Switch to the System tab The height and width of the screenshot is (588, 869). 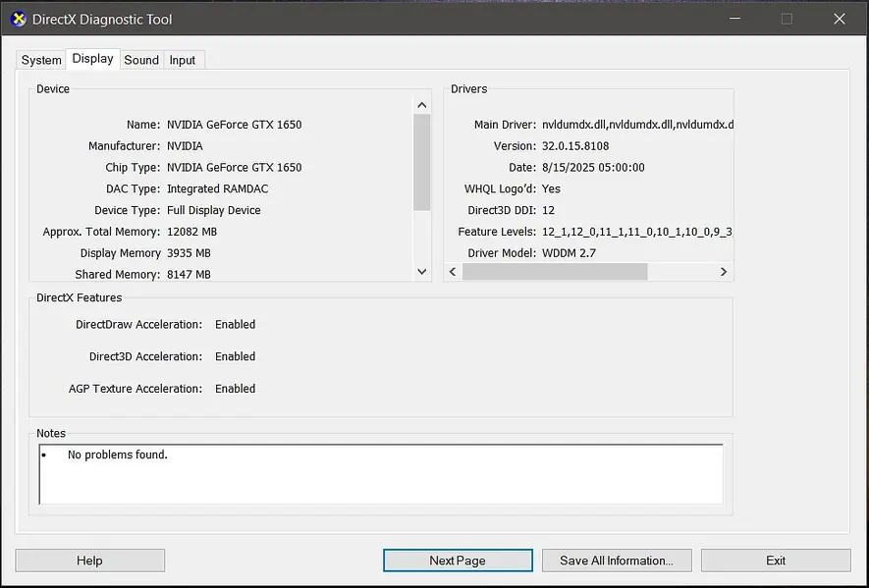click(x=41, y=60)
